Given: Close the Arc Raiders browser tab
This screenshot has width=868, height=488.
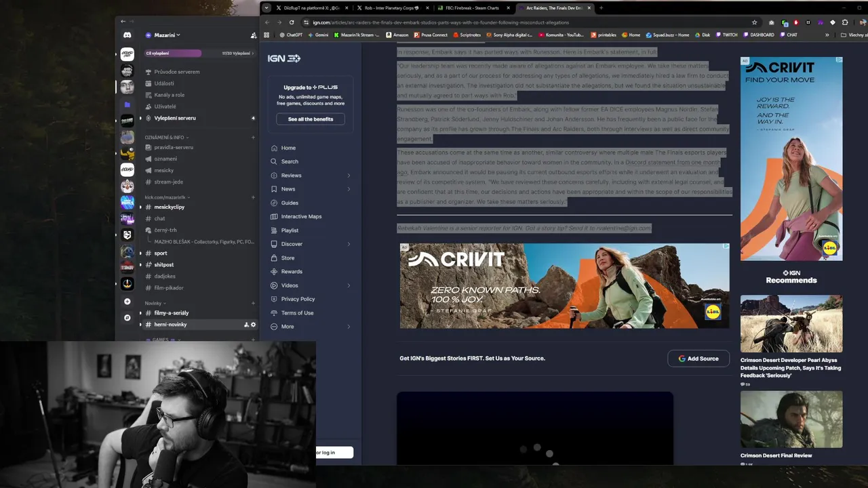Looking at the screenshot, I should pos(589,8).
